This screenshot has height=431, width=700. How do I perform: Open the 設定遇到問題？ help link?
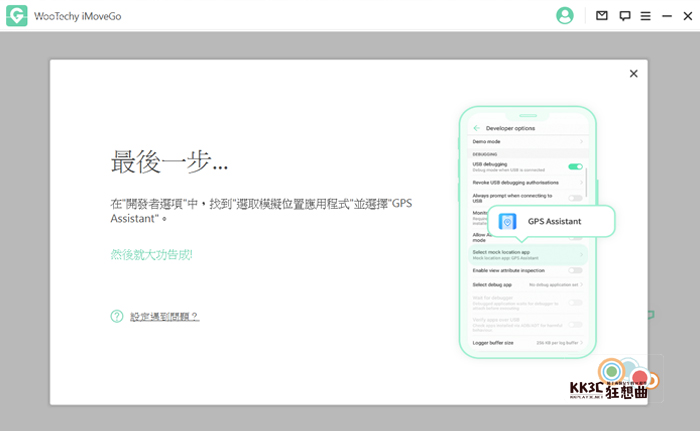(164, 316)
